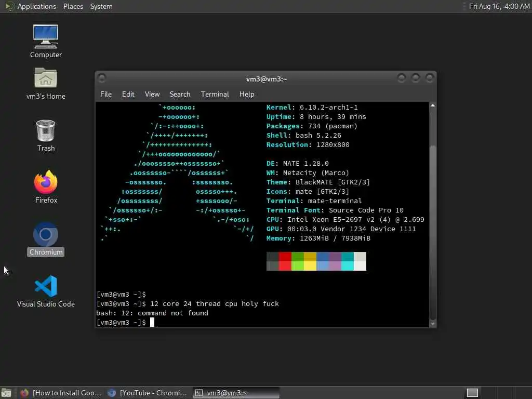Click the Resolution: 1280x800 line
This screenshot has width=532, height=399.
pyautogui.click(x=308, y=144)
